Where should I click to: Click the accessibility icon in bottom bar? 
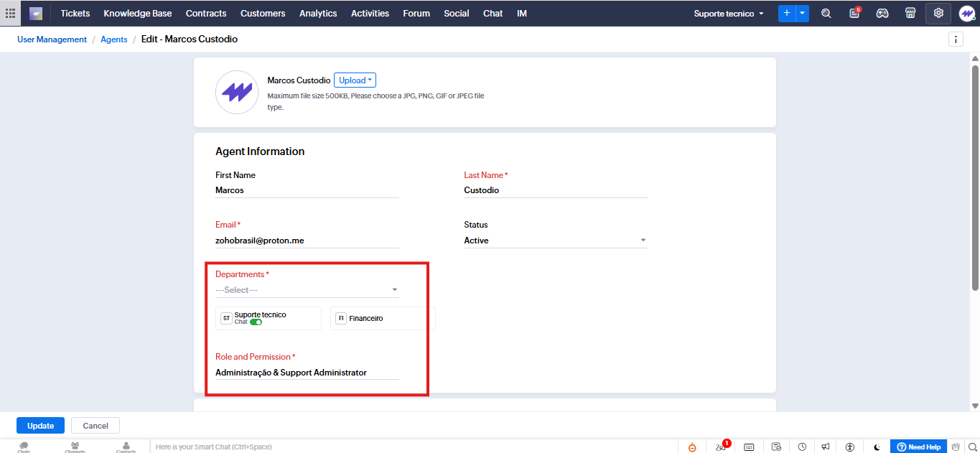click(x=850, y=447)
